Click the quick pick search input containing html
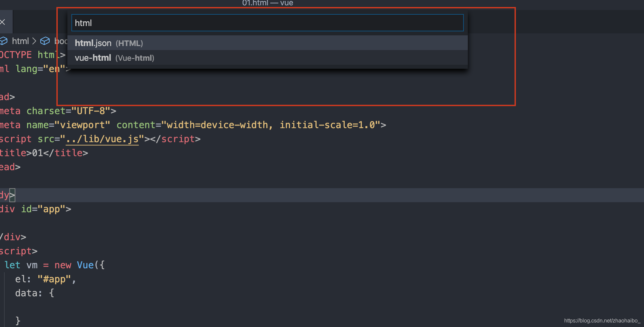 tap(267, 23)
